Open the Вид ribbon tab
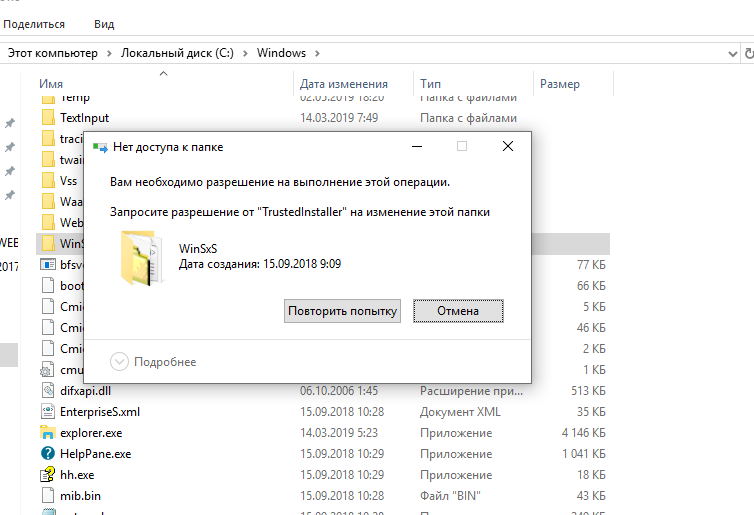 coord(104,24)
